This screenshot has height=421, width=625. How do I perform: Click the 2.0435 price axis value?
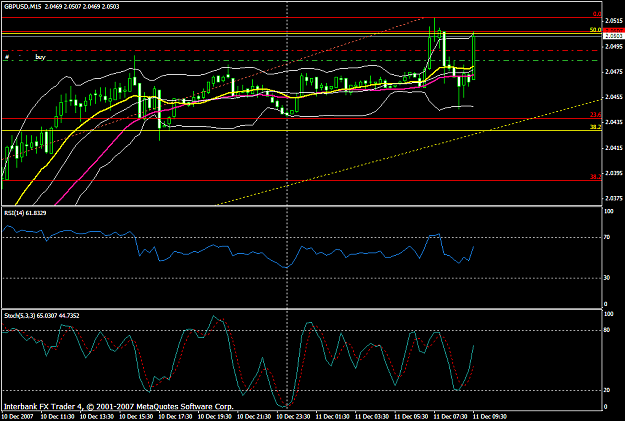tap(613, 122)
